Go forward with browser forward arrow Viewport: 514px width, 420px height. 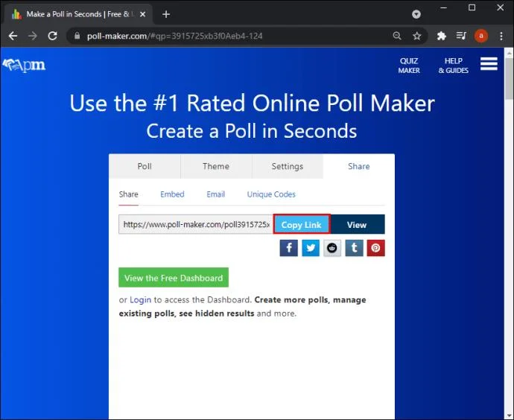[33, 36]
